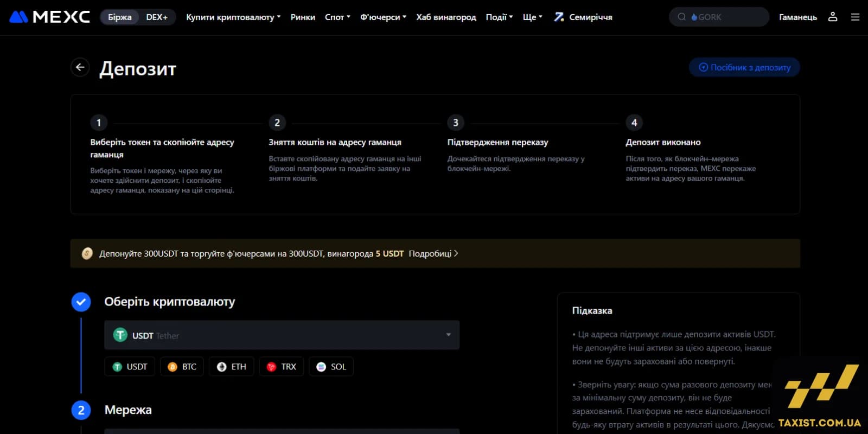Click Зняття коштів на адресу гаманця title
The width and height of the screenshot is (868, 434).
335,142
